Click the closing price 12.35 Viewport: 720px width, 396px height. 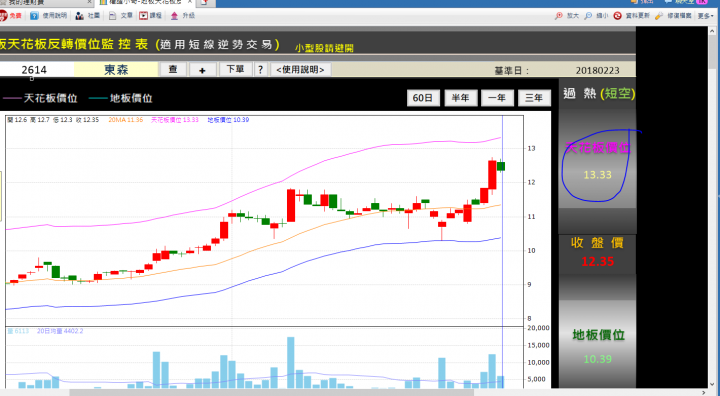coord(597,261)
